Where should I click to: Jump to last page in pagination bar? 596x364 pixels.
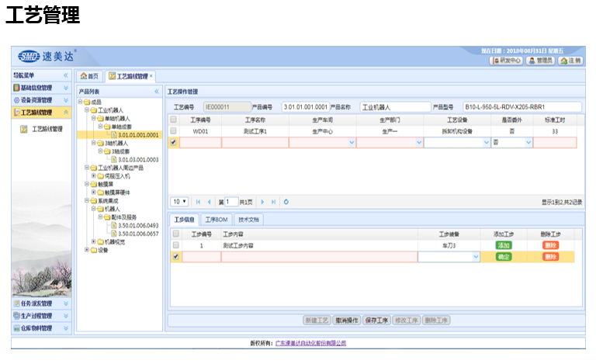click(272, 202)
